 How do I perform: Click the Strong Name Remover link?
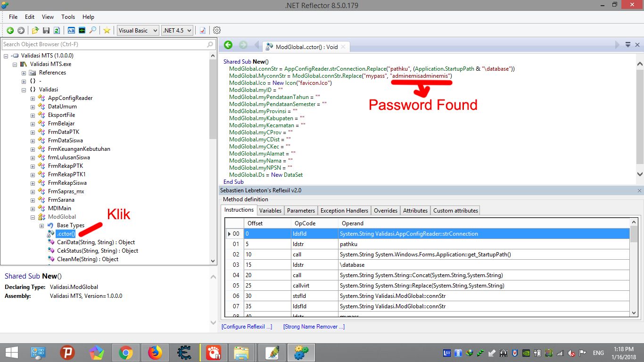coord(314,327)
